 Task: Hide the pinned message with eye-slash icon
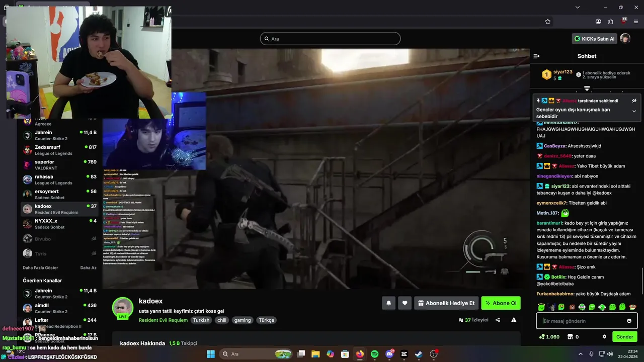coord(634,101)
